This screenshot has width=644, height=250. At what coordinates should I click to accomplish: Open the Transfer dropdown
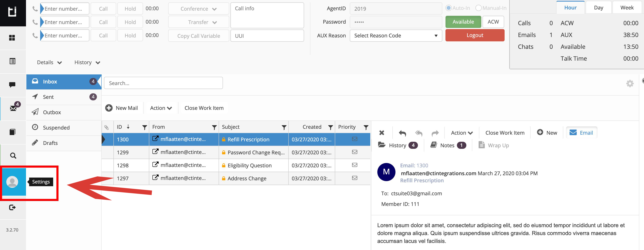pos(199,22)
